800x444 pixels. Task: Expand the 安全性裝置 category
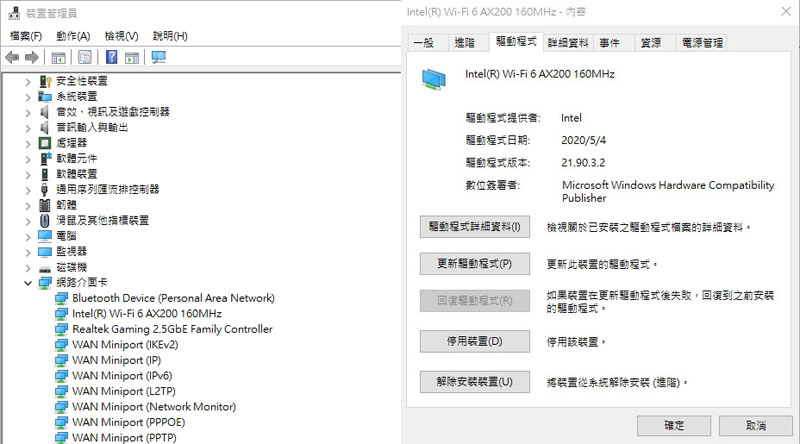click(x=28, y=82)
